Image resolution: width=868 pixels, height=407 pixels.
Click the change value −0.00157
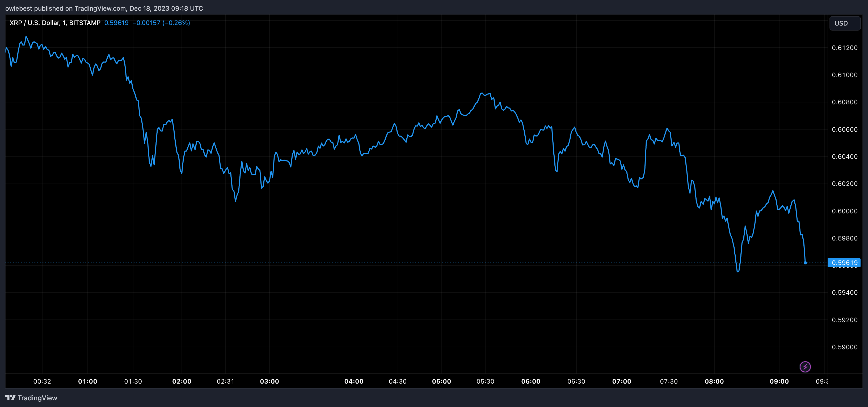146,23
